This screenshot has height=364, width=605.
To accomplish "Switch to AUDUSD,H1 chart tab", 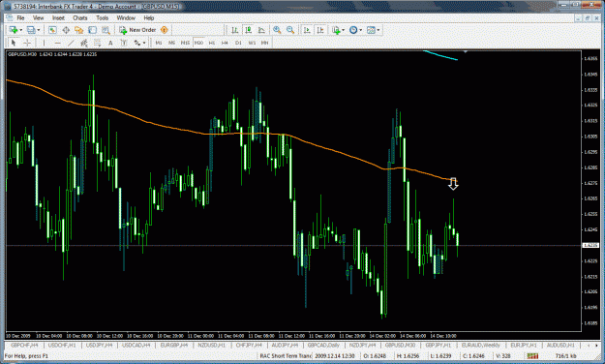I will tap(561, 345).
